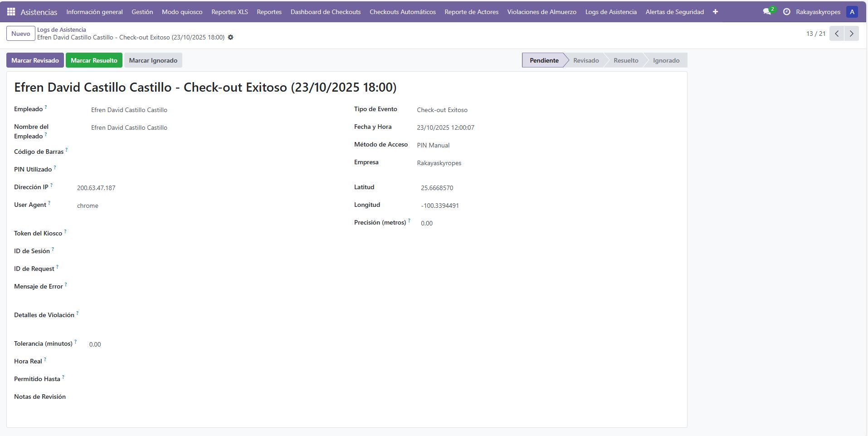Open the conversations messages icon
This screenshot has width=868, height=436.
(x=767, y=12)
